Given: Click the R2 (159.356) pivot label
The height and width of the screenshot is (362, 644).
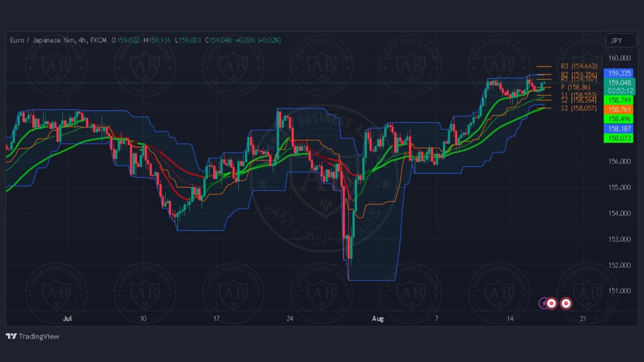Looking at the screenshot, I should pos(579,75).
